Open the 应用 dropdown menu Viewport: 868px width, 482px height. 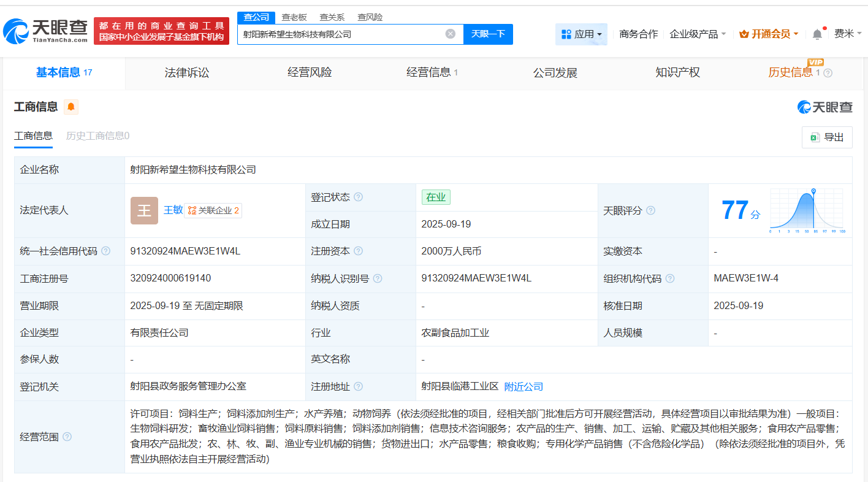pyautogui.click(x=581, y=34)
